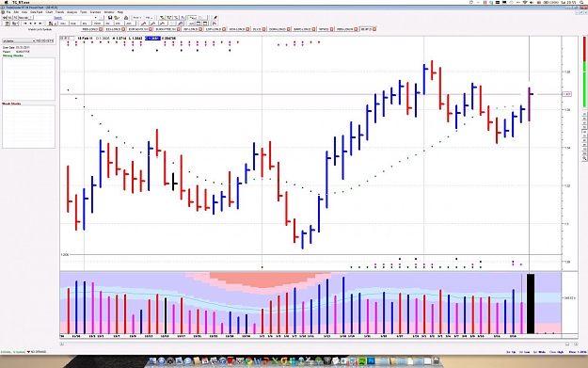Open Microsoft Word from the dock
588x368 pixels.
(257, 360)
